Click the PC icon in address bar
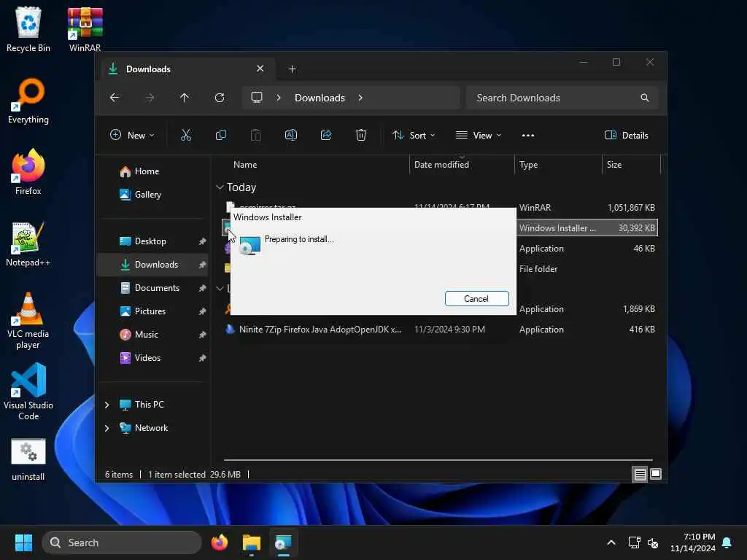747x560 pixels. click(257, 98)
